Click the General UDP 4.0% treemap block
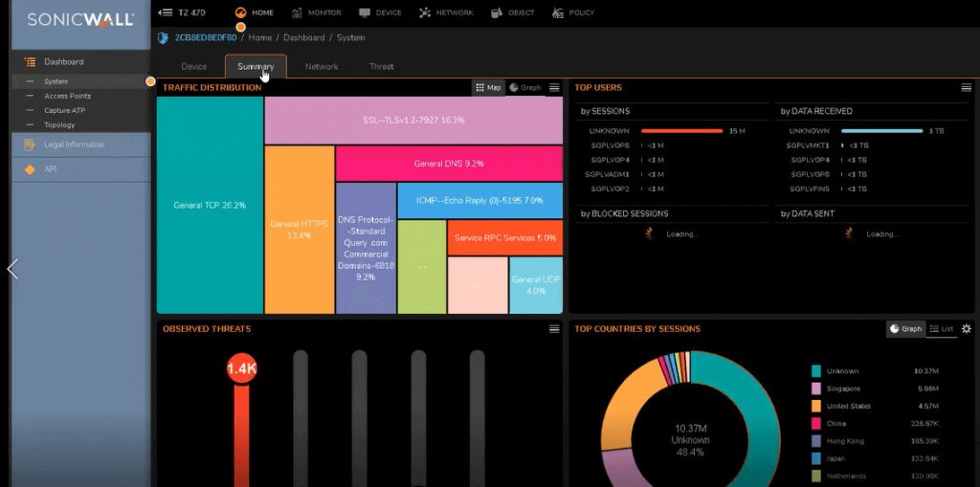Screen dimensions: 980x487 point(536,285)
